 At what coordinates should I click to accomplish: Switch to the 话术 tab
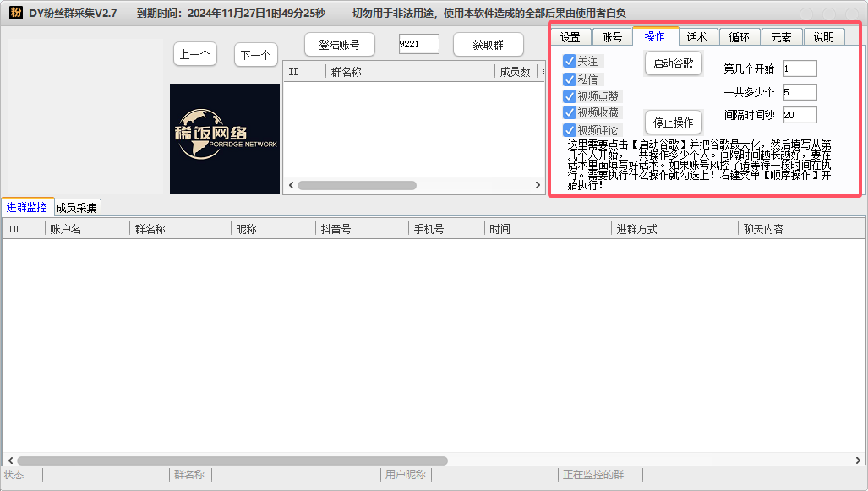(x=697, y=36)
